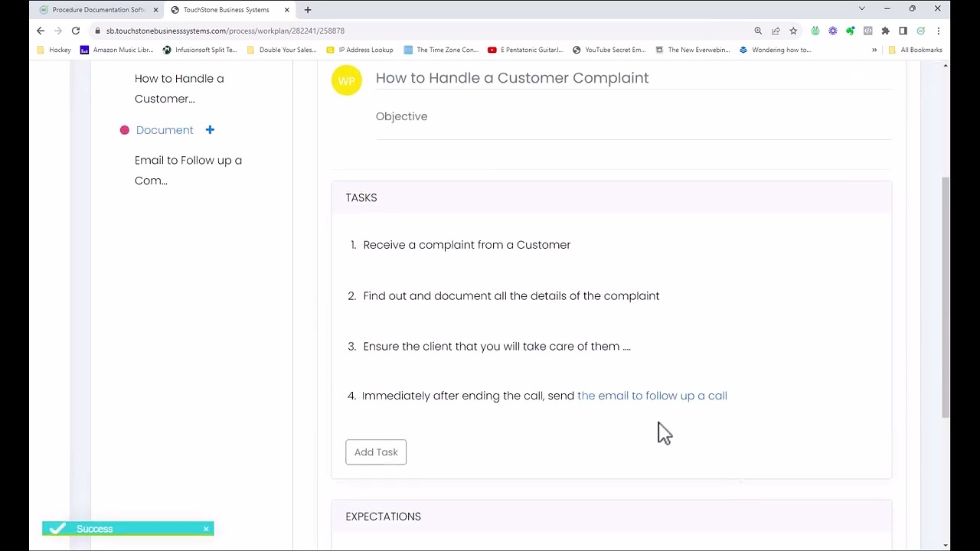Open the All Bookmarks folder
Screen dimensions: 980x551
pyautogui.click(x=916, y=50)
